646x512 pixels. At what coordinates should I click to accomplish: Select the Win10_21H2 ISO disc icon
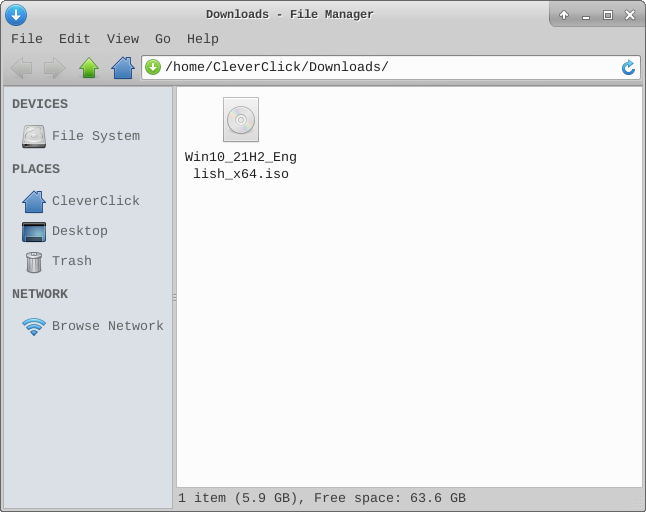pos(241,120)
